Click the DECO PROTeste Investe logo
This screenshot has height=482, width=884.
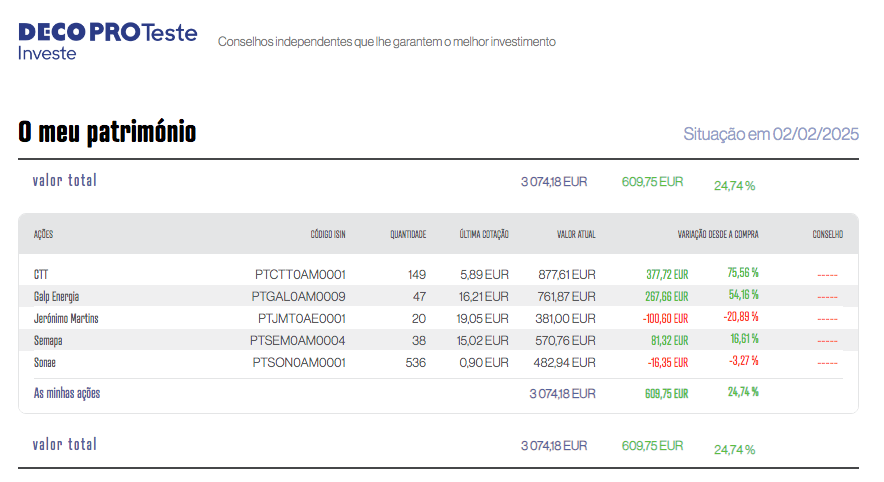point(107,40)
